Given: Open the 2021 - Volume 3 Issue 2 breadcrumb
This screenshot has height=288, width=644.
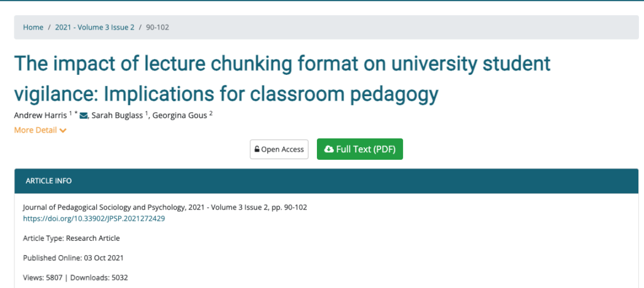Looking at the screenshot, I should point(94,27).
